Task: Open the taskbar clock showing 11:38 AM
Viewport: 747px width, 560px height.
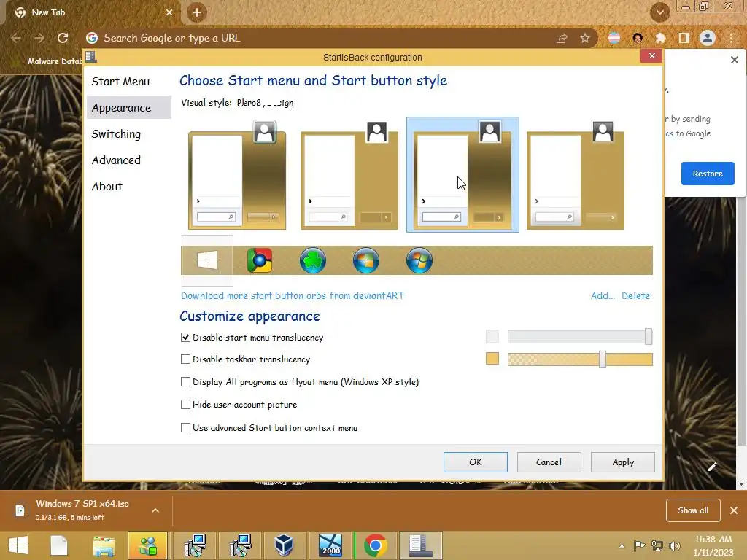Action: 713,545
